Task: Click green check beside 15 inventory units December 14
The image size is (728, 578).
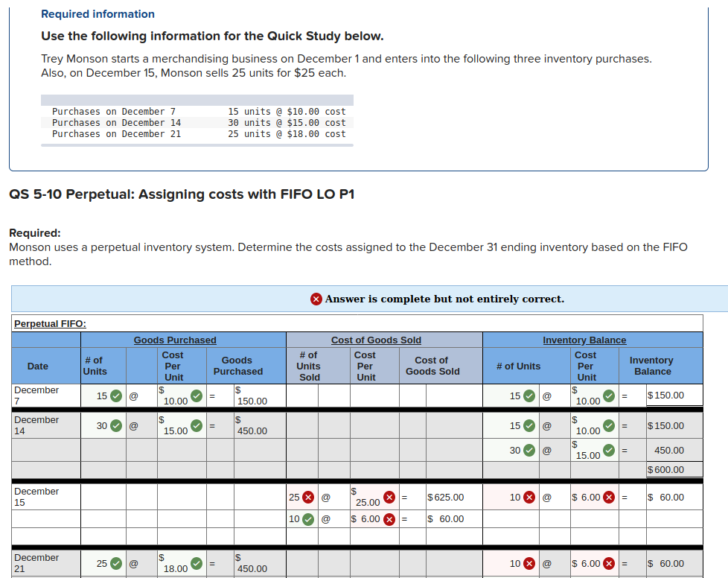Action: 529,425
